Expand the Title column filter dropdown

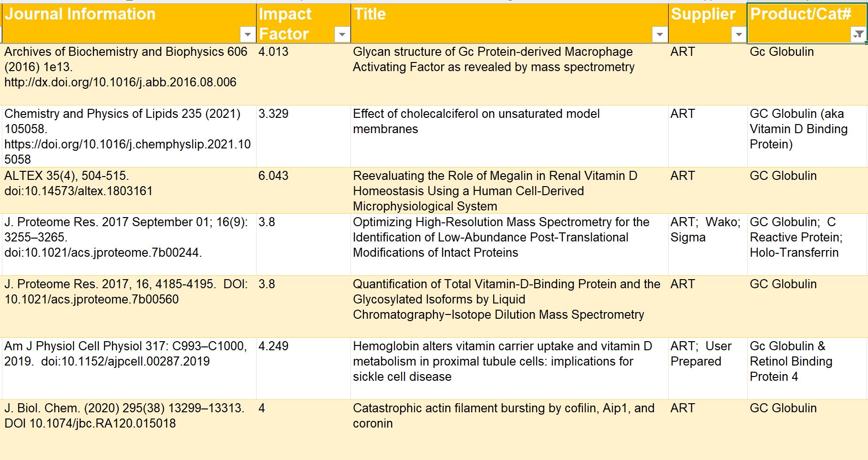[659, 34]
